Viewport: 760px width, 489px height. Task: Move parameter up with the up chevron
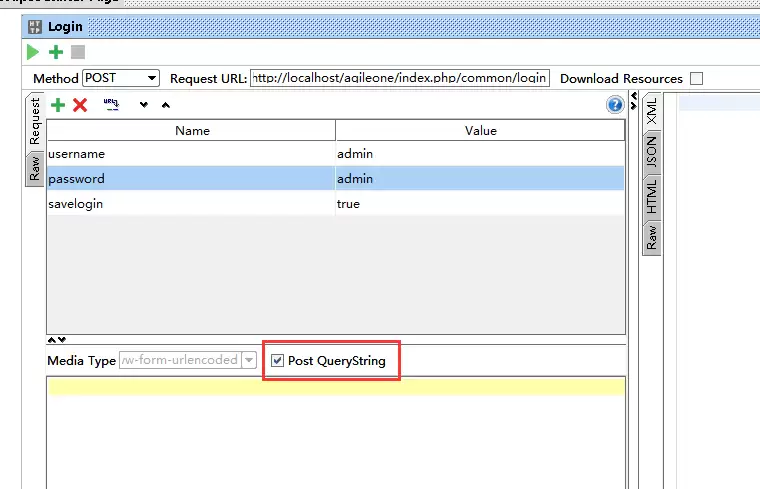coord(166,105)
